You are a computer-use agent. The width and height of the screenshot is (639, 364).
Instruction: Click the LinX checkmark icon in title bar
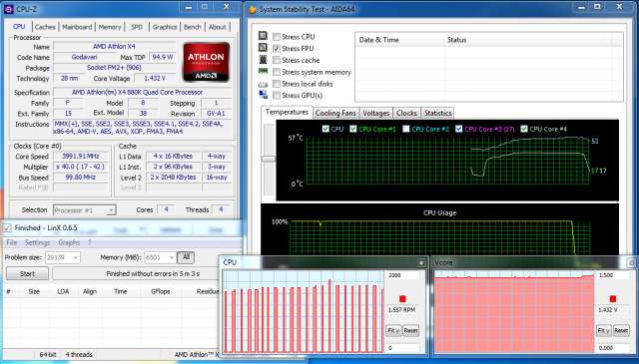click(7, 228)
